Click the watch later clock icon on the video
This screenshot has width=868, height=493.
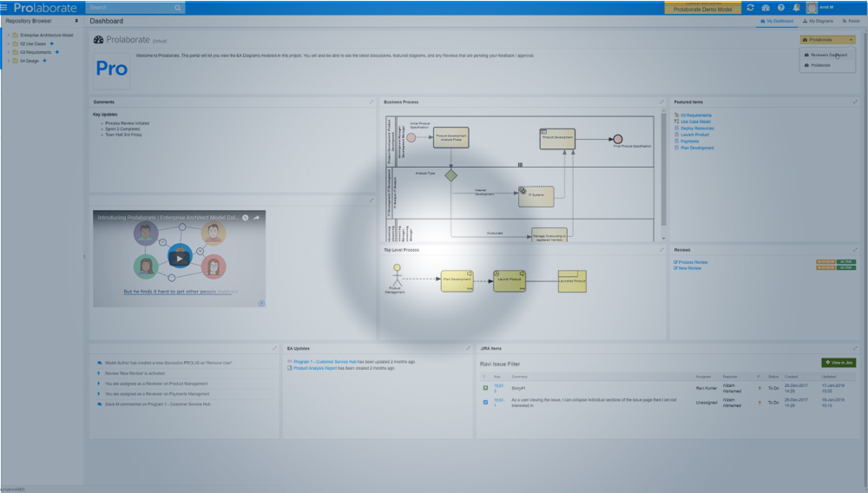246,218
